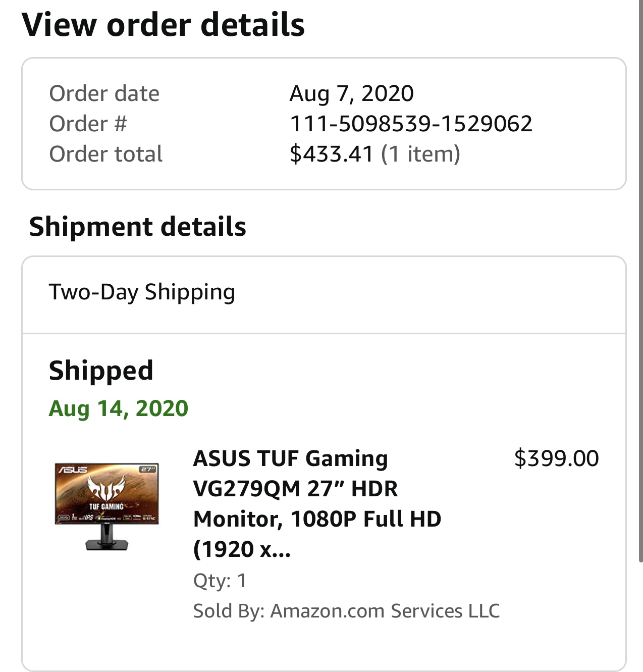This screenshot has width=643, height=672.
Task: Click the green Aug 14, 2020 shipped date
Action: (119, 408)
